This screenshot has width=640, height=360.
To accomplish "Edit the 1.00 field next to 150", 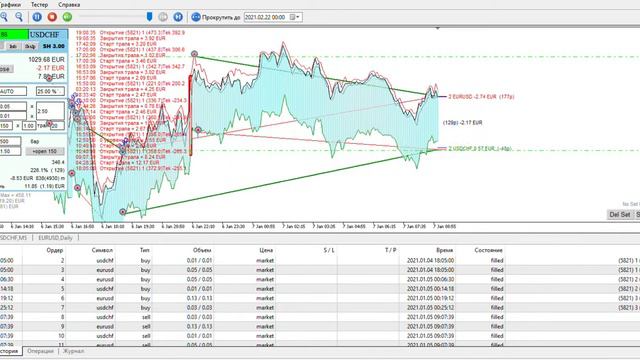I will 29,126.
